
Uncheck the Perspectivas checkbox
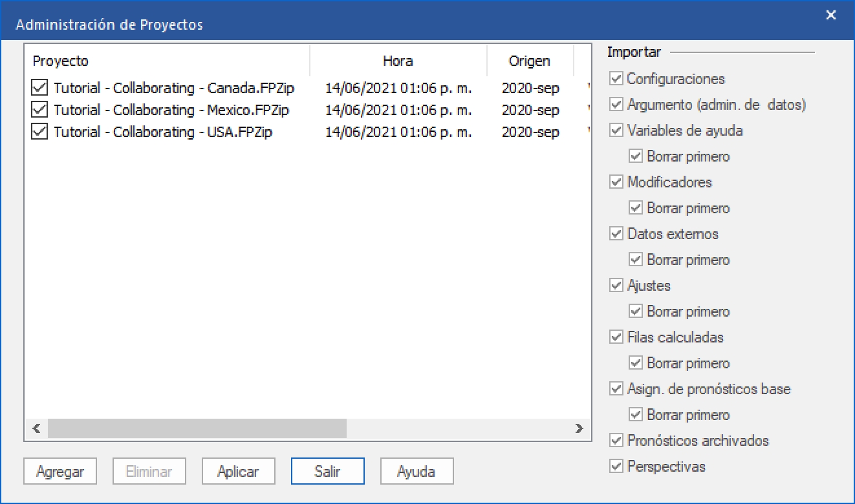click(x=616, y=467)
